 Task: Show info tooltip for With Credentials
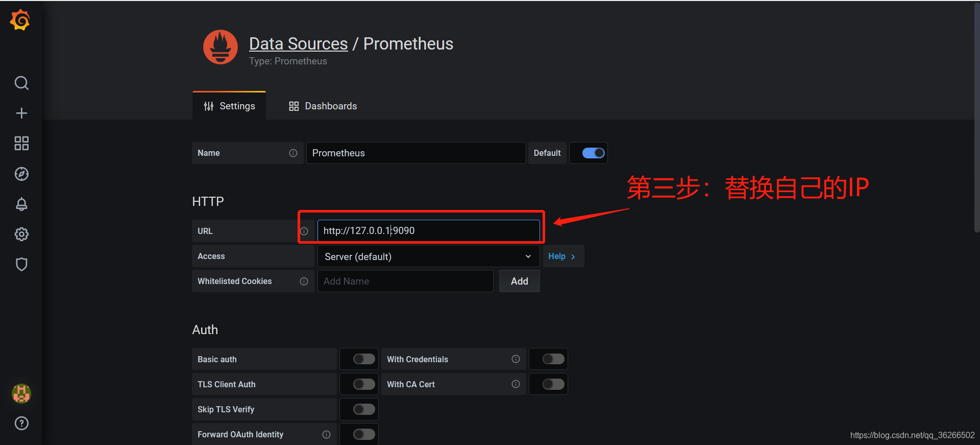point(516,359)
